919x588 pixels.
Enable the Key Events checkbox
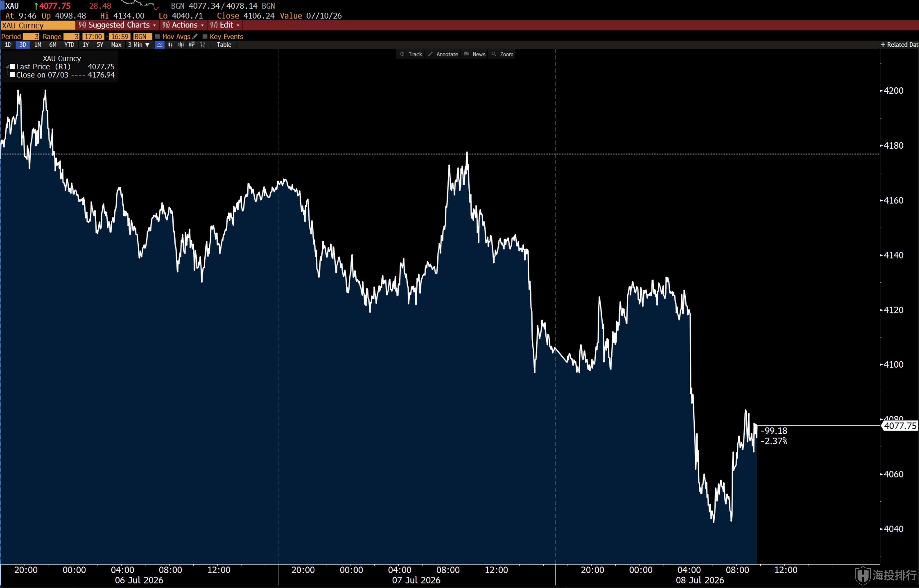click(205, 36)
